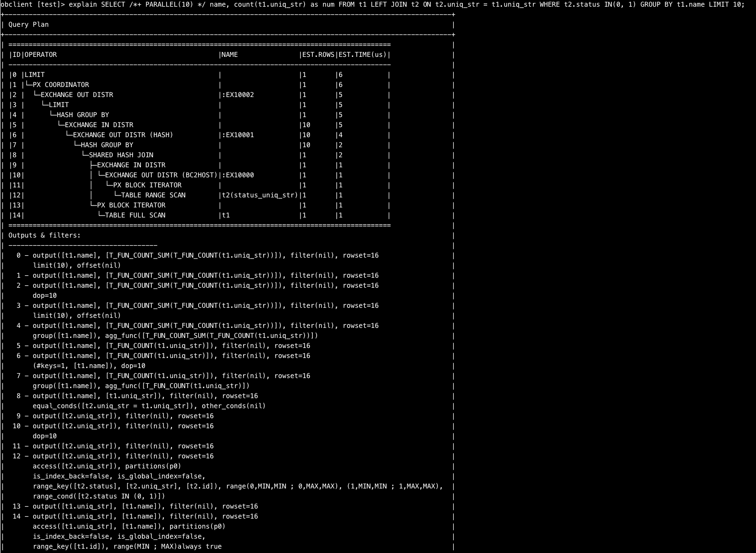The image size is (756, 553).
Task: Click the Outputs & filters heading
Action: point(44,235)
